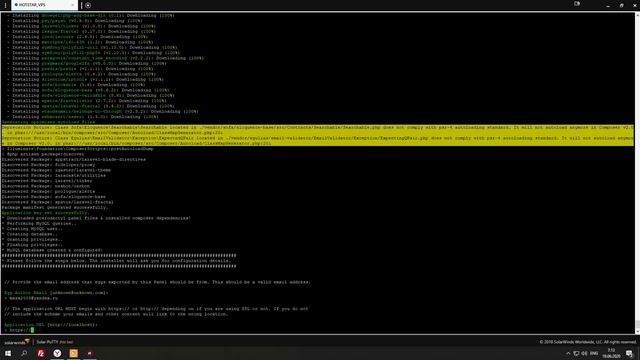Open FileZilla from the taskbar
The width and height of the screenshot is (640, 360).
point(41,353)
